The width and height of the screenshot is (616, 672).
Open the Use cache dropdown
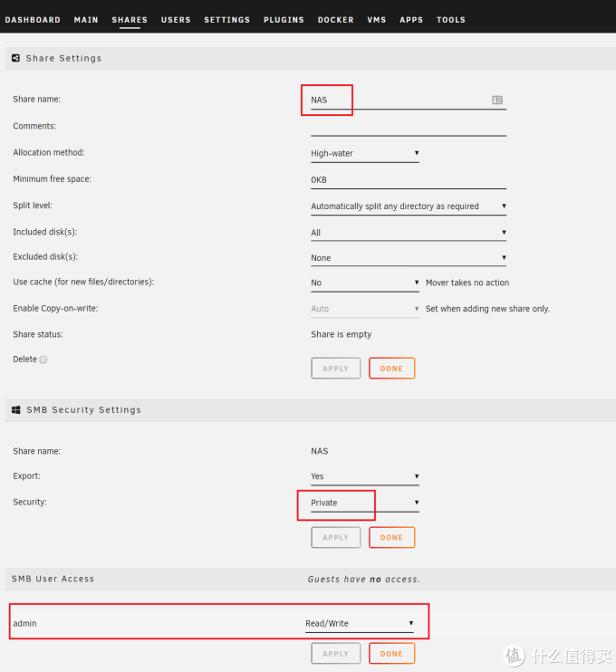[365, 283]
